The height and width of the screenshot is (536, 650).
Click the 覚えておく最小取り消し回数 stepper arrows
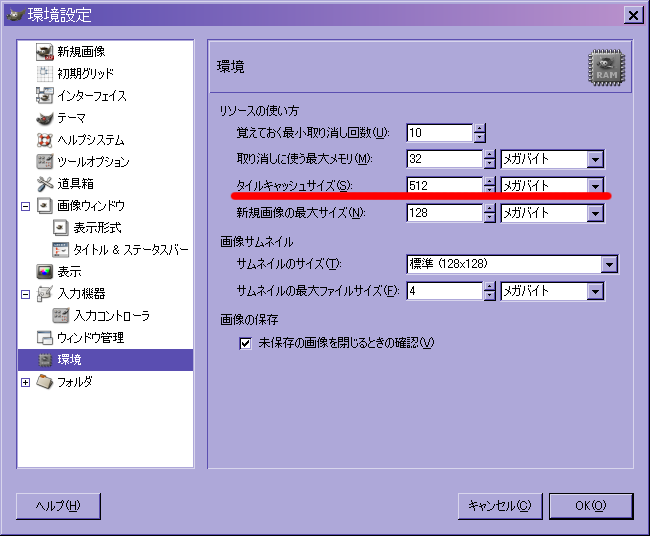(x=480, y=133)
